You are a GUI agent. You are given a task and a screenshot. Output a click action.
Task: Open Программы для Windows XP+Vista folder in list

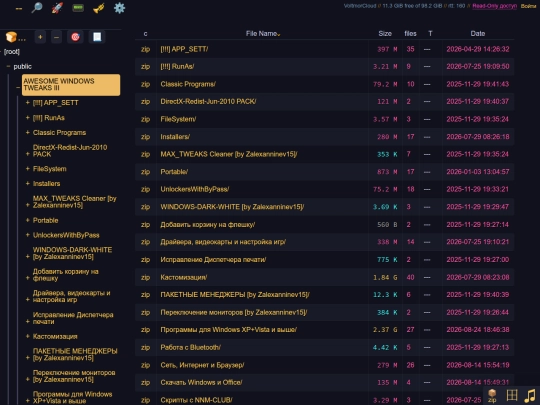tap(229, 330)
